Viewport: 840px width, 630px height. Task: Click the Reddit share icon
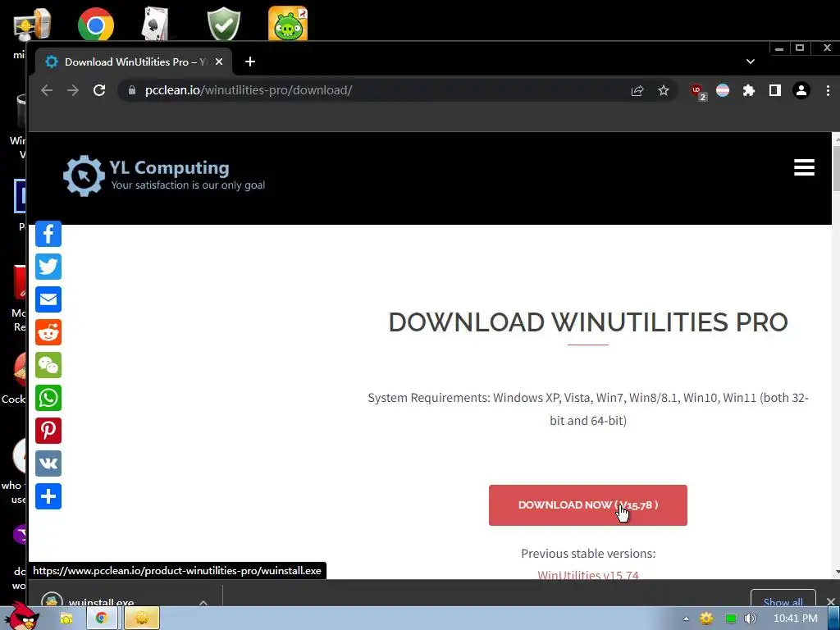click(x=48, y=333)
